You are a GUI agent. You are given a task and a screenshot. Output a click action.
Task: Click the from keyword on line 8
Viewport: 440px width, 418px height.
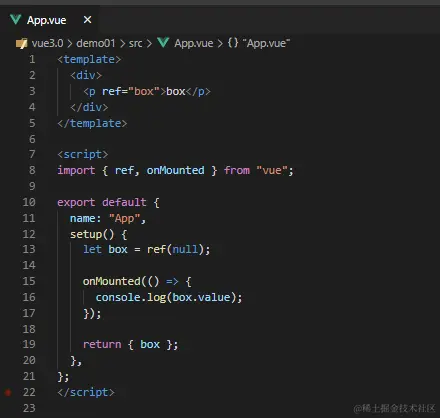237,170
